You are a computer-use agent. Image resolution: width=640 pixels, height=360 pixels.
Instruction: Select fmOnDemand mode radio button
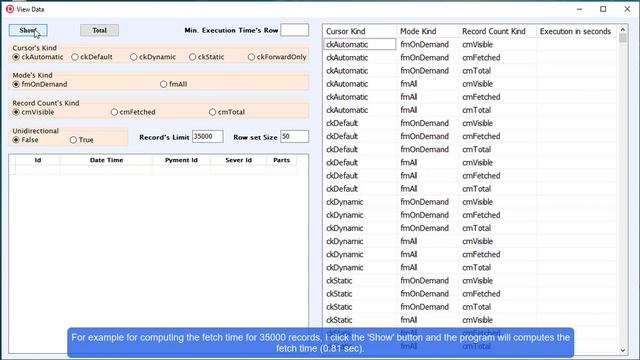tap(40, 84)
